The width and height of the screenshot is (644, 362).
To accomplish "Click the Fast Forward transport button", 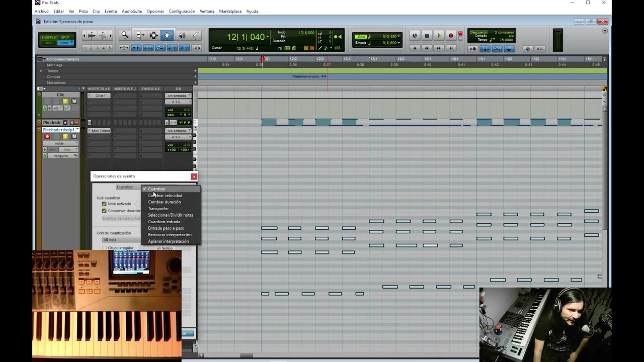I will point(439,48).
